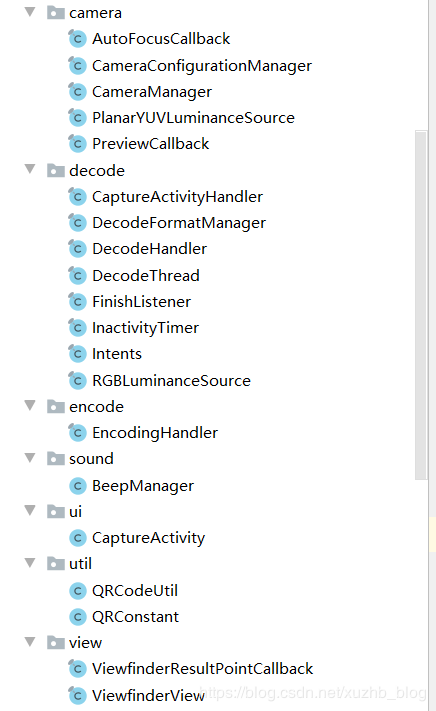This screenshot has width=436, height=711.
Task: Click the QRCodeUtil class icon
Action: pyautogui.click(x=78, y=591)
